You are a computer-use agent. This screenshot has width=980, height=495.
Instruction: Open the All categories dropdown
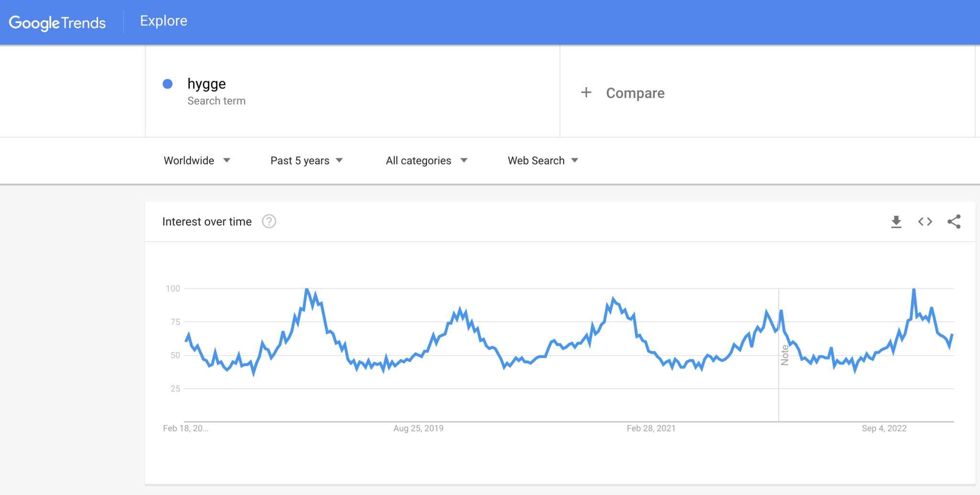(x=426, y=161)
